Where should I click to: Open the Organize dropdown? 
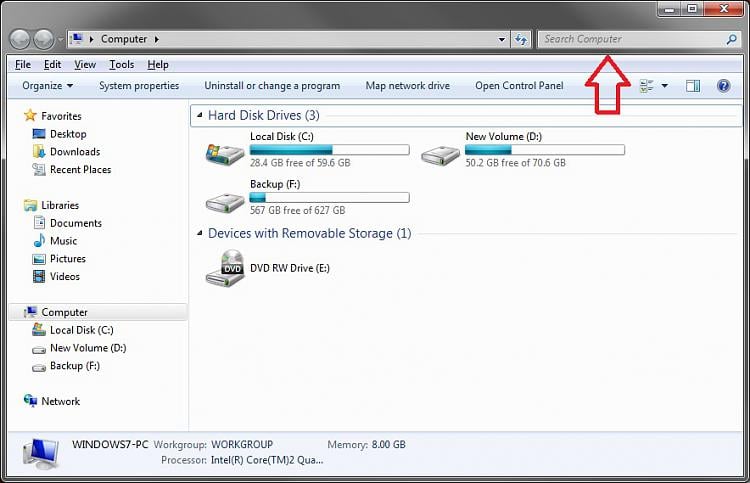(47, 86)
